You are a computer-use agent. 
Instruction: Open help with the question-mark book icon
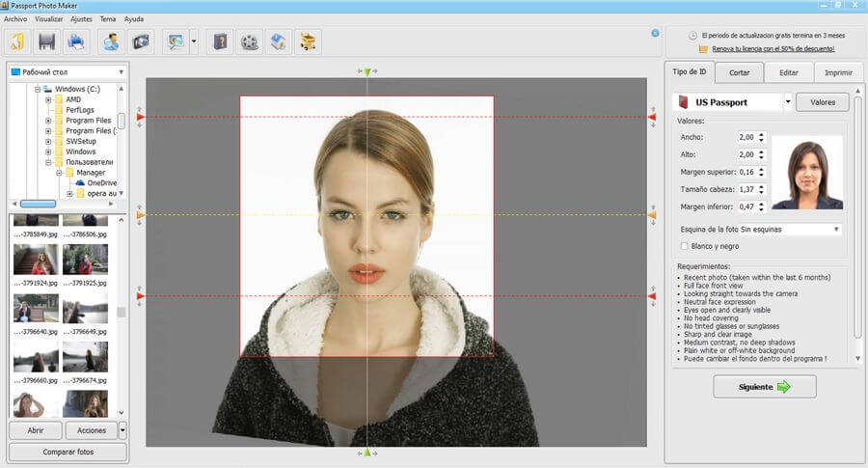[x=220, y=42]
